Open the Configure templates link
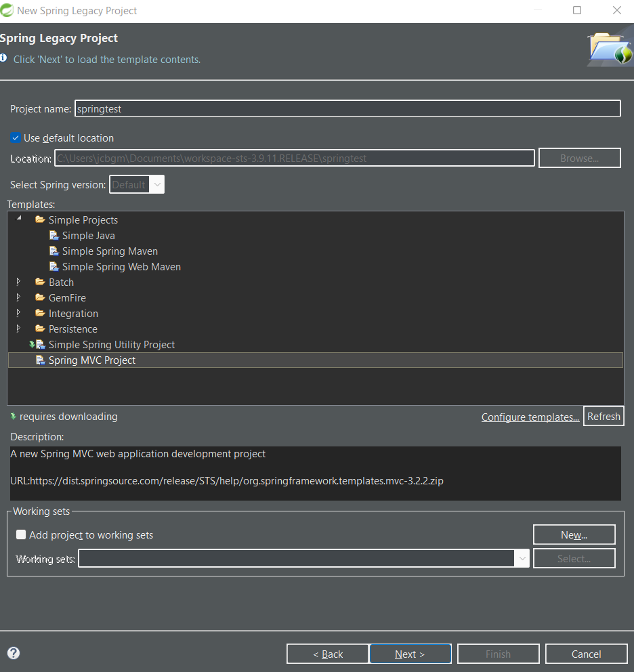634x672 pixels. pos(530,417)
